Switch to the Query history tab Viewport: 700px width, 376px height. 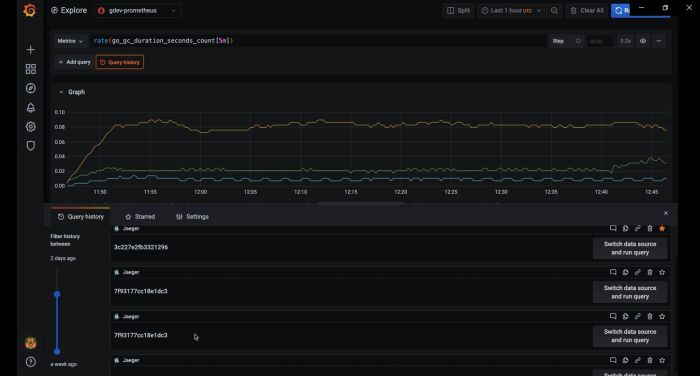81,217
